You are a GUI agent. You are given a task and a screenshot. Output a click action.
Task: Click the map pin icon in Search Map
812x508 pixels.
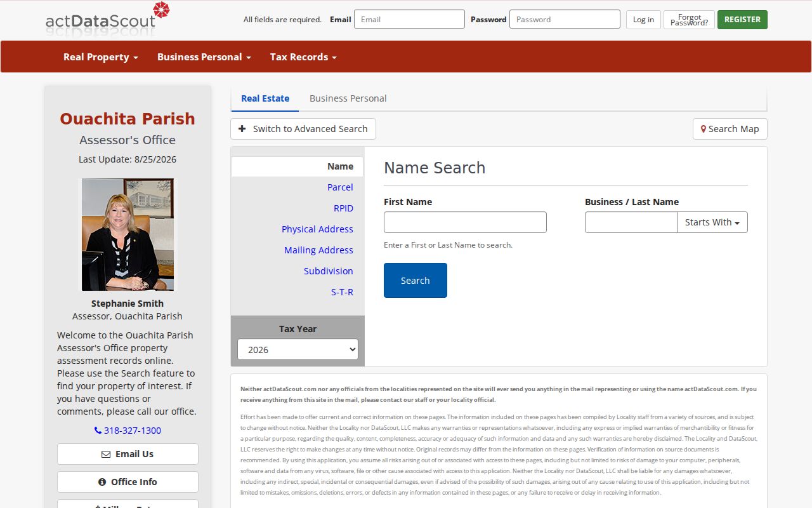click(703, 129)
